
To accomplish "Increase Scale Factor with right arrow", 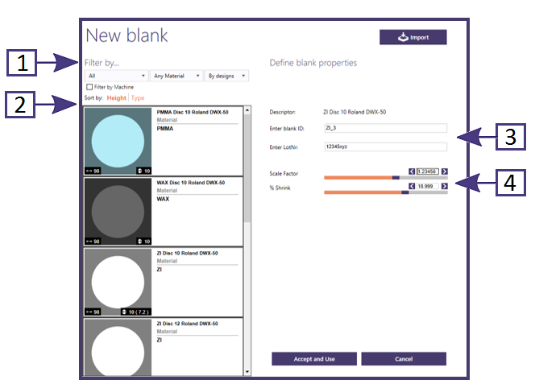I will pyautogui.click(x=444, y=171).
